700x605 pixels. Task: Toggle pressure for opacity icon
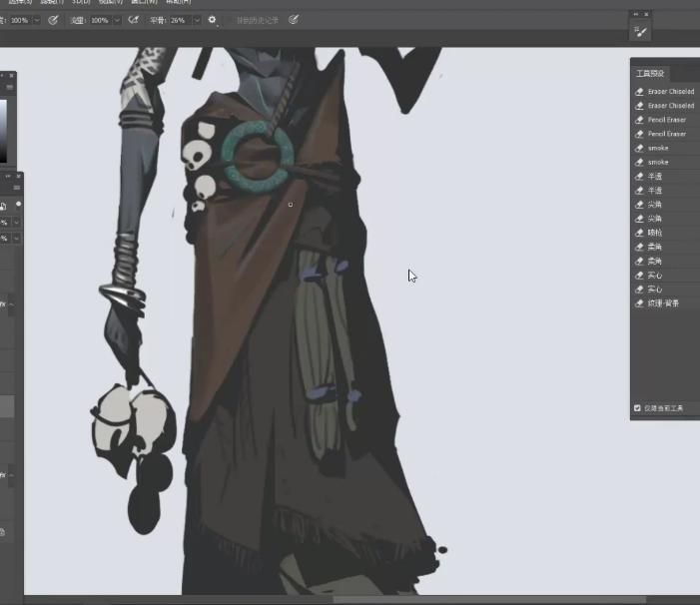[53, 20]
